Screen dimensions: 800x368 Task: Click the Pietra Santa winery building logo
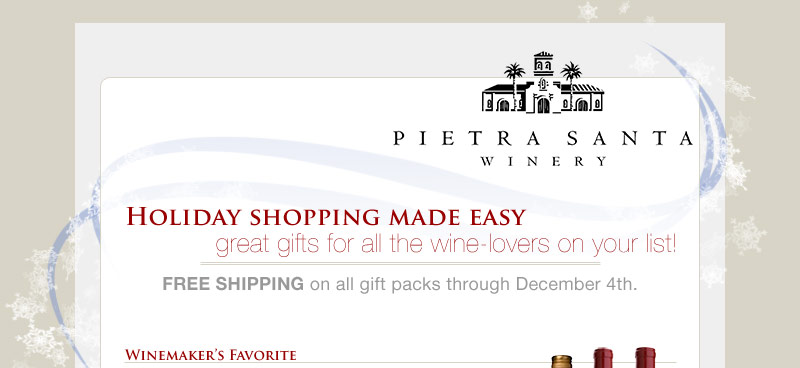tap(543, 82)
